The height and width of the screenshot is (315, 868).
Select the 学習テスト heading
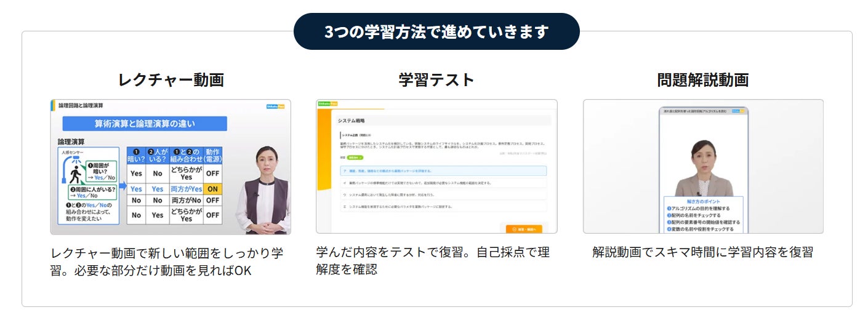tap(436, 79)
